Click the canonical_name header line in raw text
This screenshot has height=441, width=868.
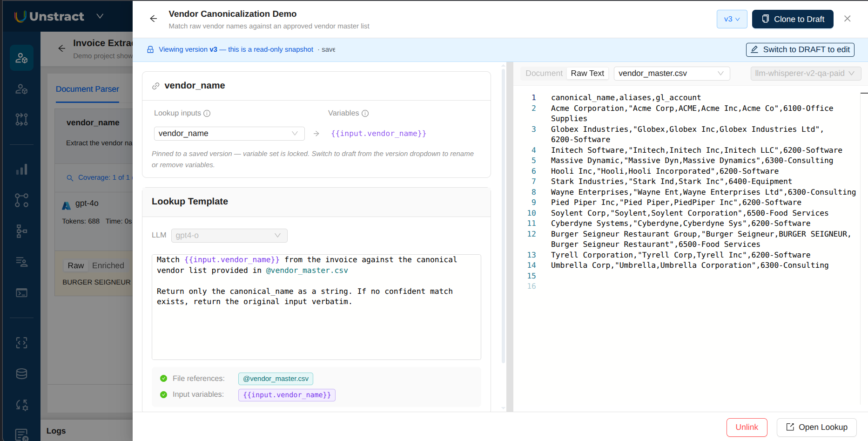(x=626, y=98)
